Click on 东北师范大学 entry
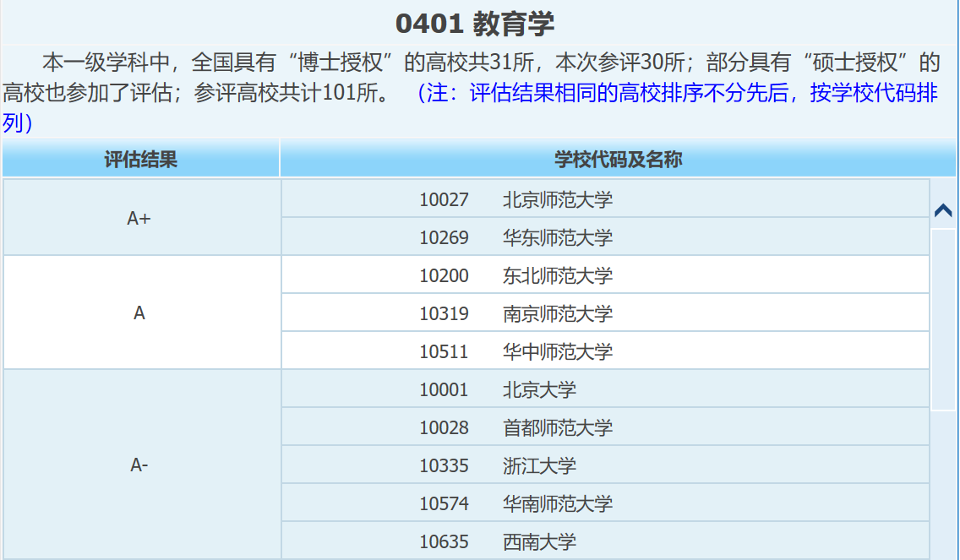The width and height of the screenshot is (960, 560). click(557, 276)
